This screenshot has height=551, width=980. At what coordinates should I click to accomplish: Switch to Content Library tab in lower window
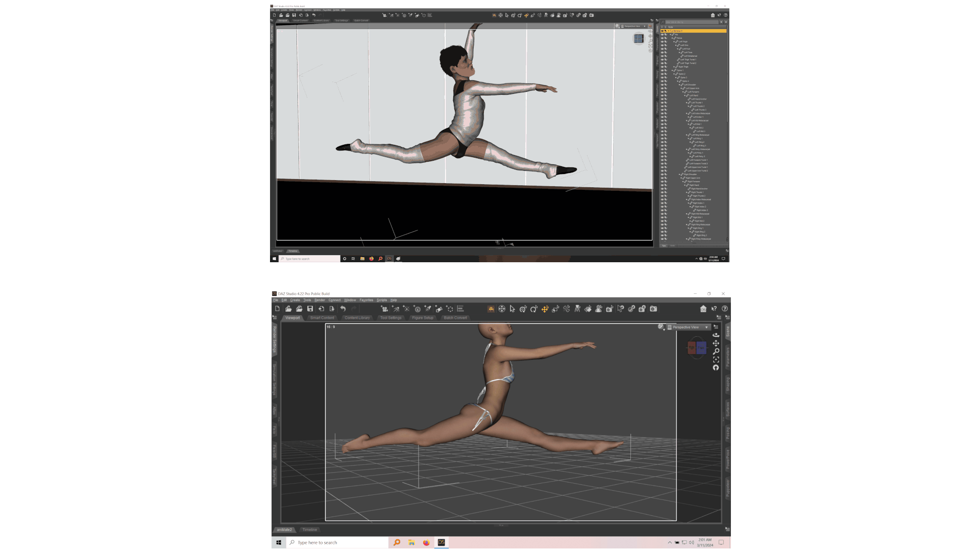(357, 318)
